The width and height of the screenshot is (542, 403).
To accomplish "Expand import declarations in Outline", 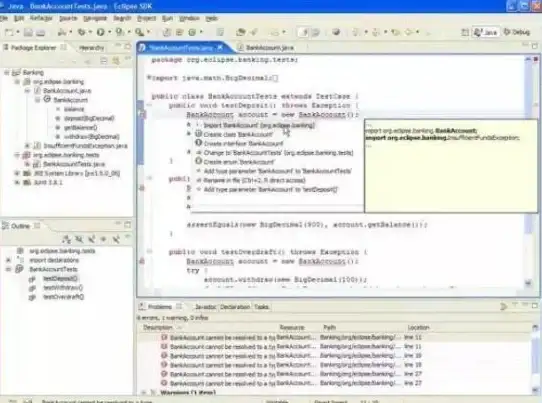I will coord(9,260).
